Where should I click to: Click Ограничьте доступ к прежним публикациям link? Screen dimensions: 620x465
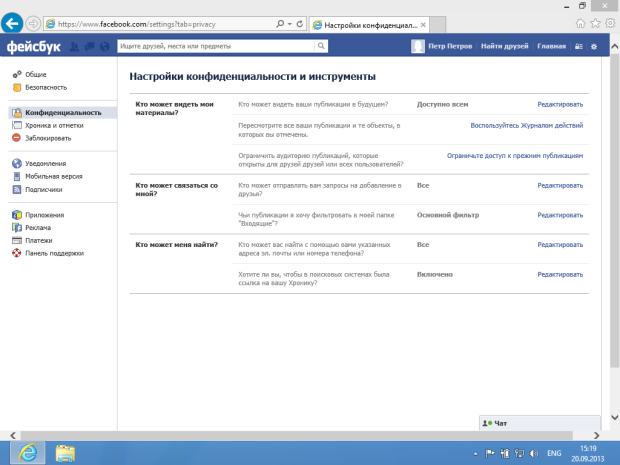(x=515, y=156)
